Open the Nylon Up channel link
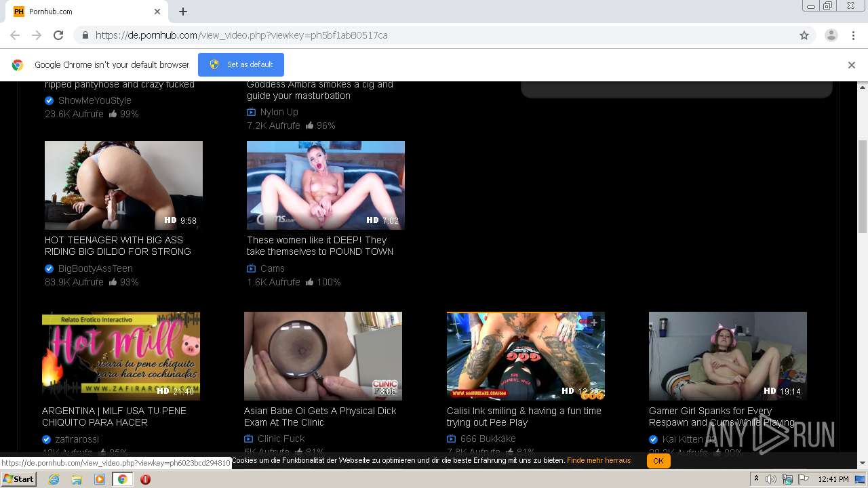This screenshot has width=868, height=488. (279, 112)
